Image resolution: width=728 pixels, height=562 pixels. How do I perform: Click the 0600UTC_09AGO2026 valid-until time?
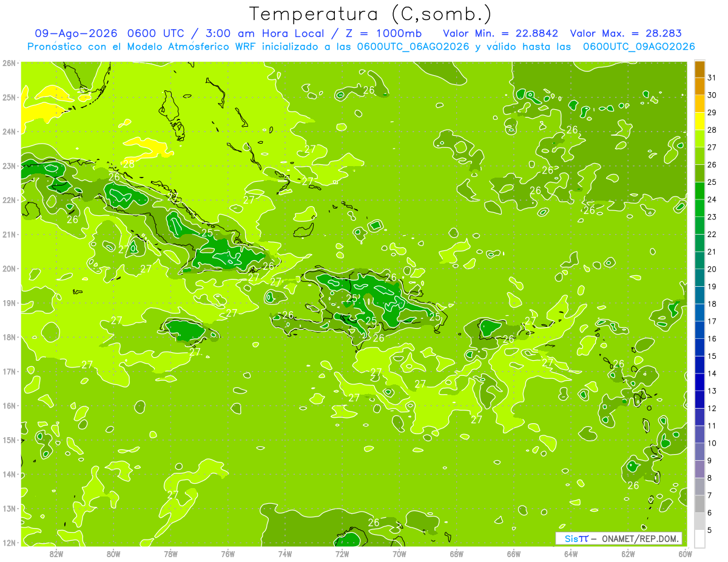pyautogui.click(x=639, y=47)
